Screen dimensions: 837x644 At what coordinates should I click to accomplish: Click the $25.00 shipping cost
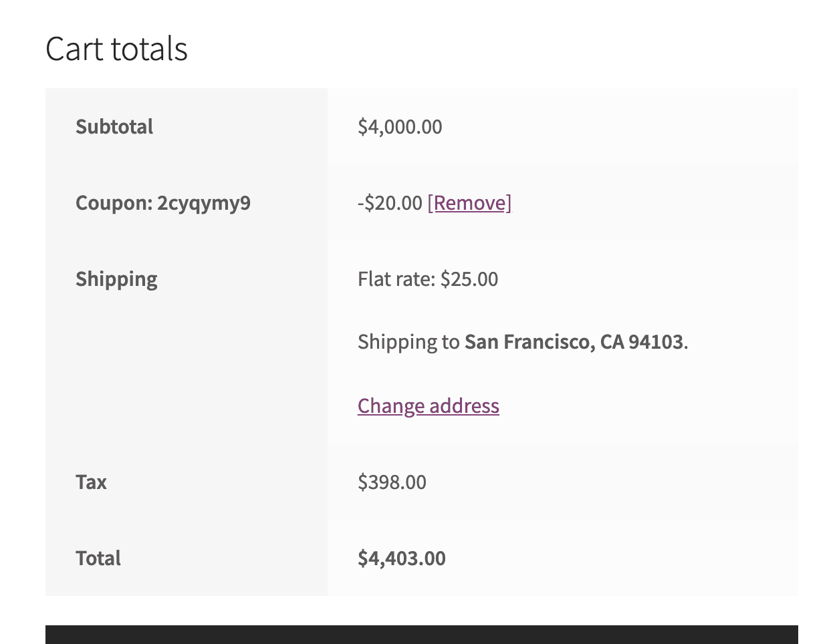[x=469, y=279]
